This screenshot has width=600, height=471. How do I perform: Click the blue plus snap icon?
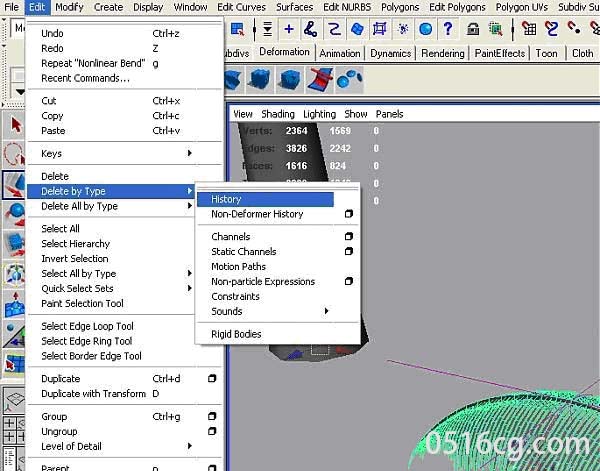pyautogui.click(x=289, y=29)
